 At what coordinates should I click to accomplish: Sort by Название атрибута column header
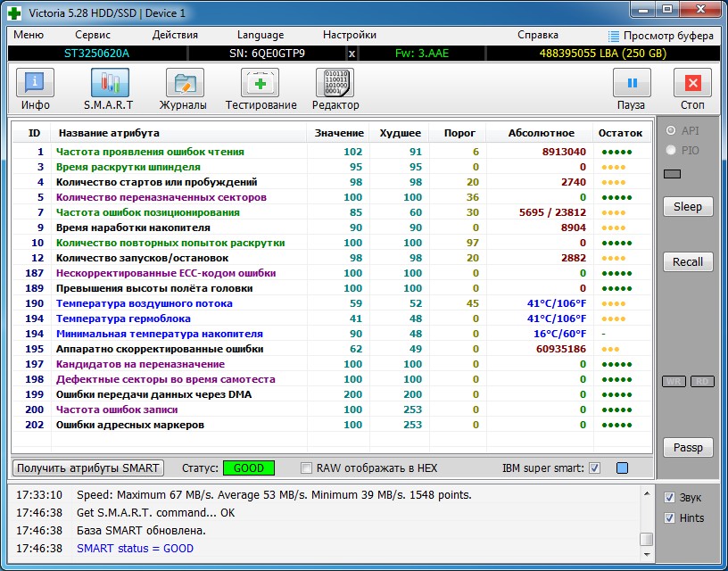coord(178,133)
